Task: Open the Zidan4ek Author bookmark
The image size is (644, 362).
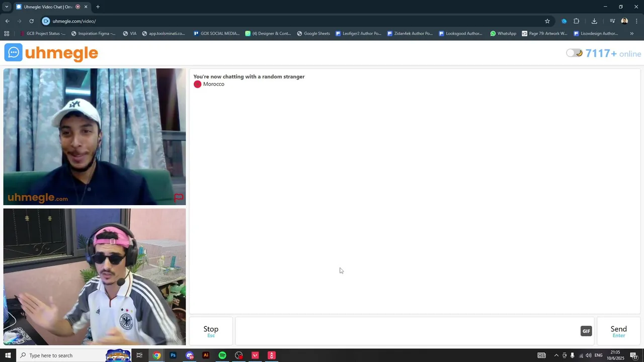Action: coord(410,34)
